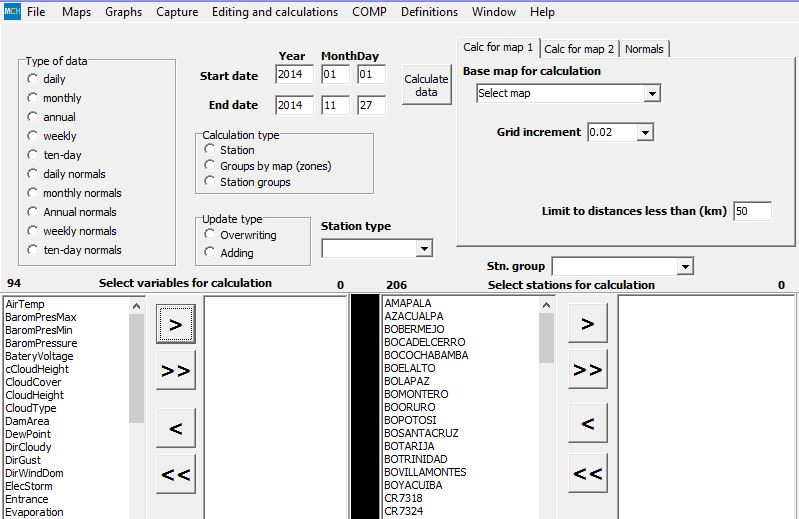Add all stations with double right arrow
This screenshot has height=519, width=799.
pos(587,370)
